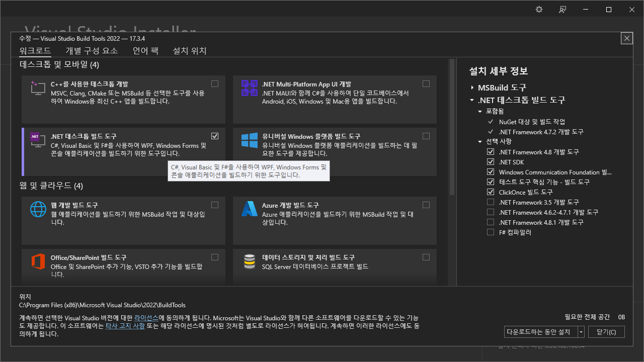Enable .NET Framework 3.5 개발 도구 option
This screenshot has width=644, height=362.
coord(491,202)
